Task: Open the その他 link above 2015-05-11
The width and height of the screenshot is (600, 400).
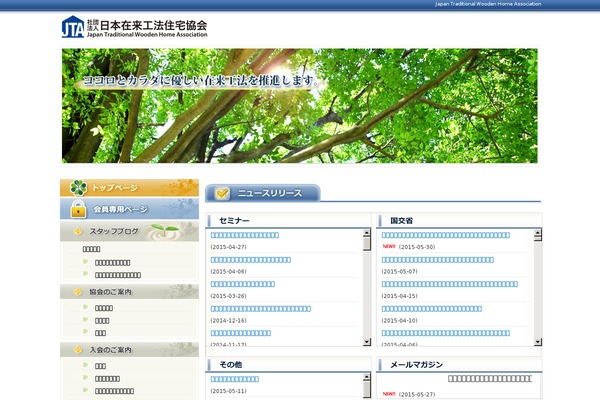Action: point(235,379)
